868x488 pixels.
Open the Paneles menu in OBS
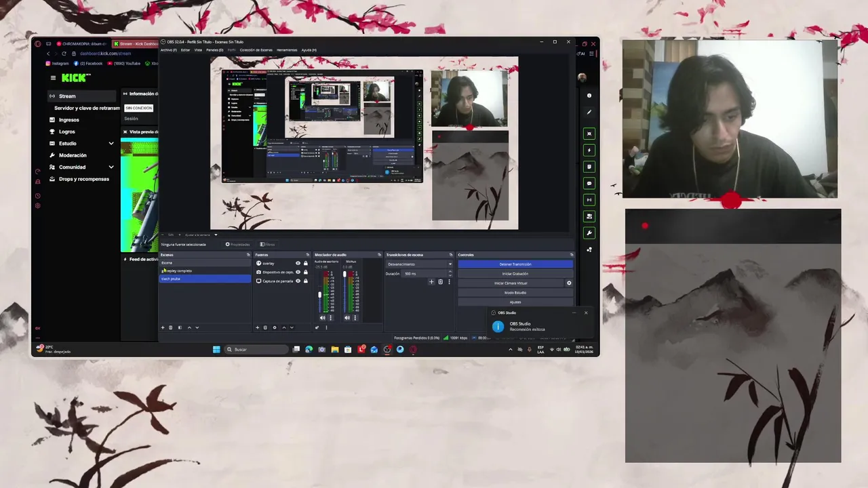215,49
